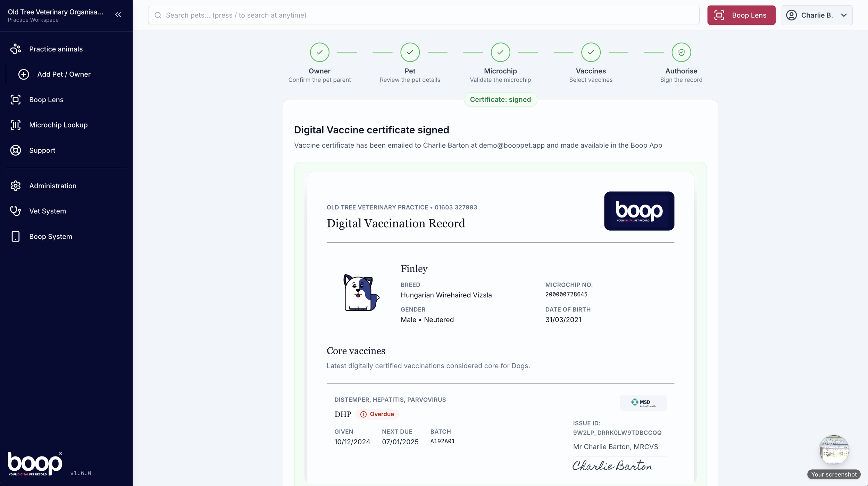Go to the Owner step circle

(319, 52)
